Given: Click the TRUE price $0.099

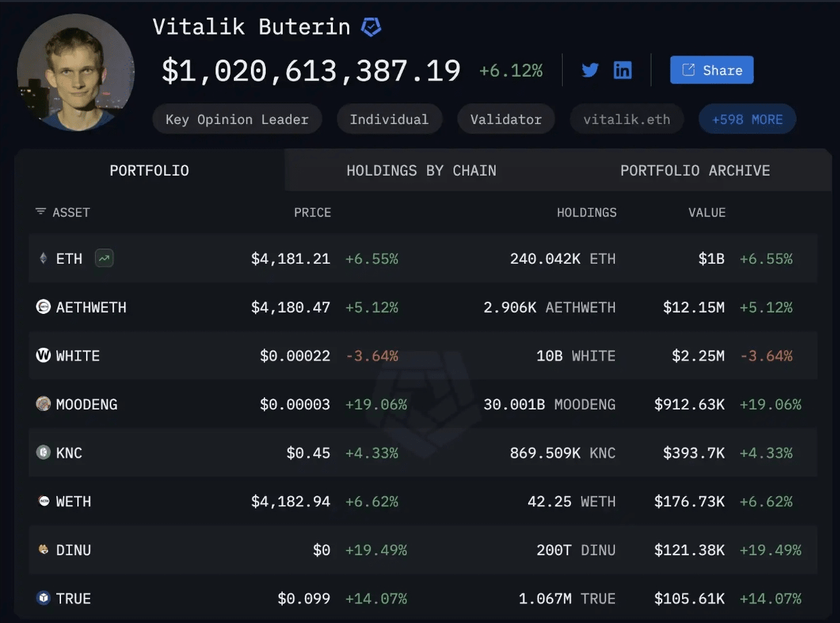Looking at the screenshot, I should tap(304, 599).
